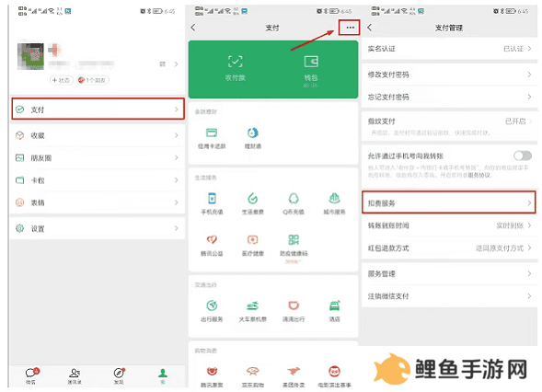Tap the 手机充值 phone top-up icon
The image size is (542, 392).
point(212,199)
